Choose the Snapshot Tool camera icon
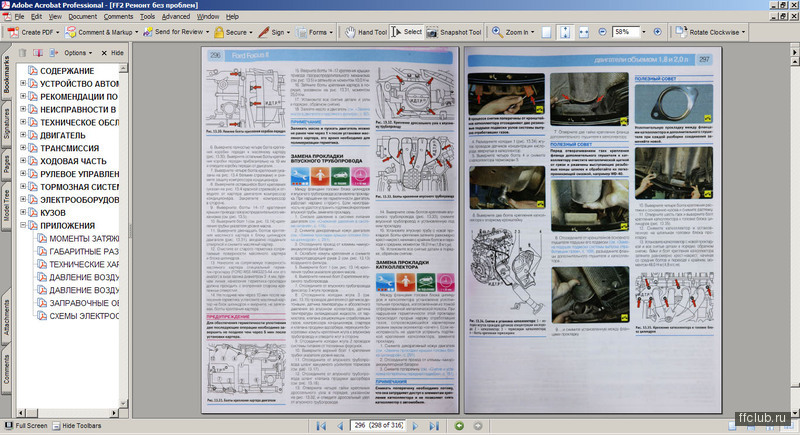Screen dimensions: 800x435 tap(432, 32)
